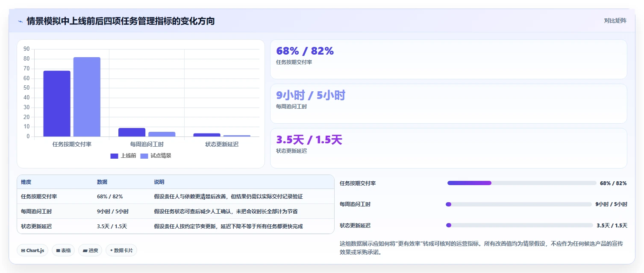Click the 68% / 82% value beside the progress bar
The width and height of the screenshot is (644, 273).
click(x=613, y=183)
